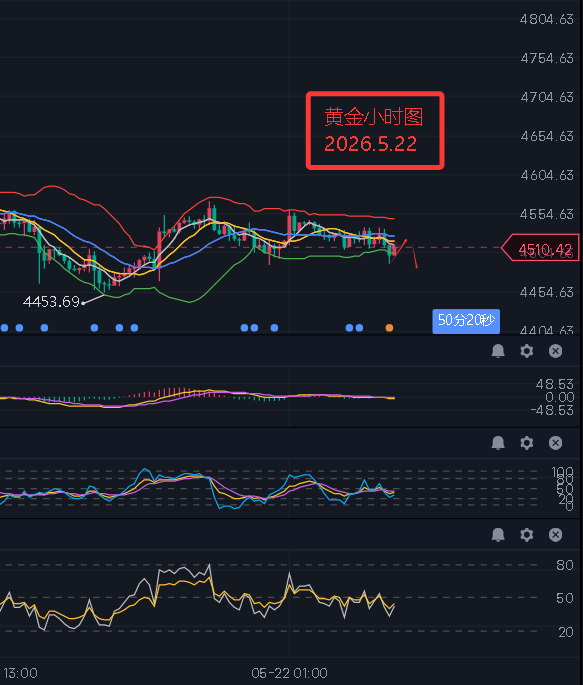Open alert bell for MACD indicator panel
Image resolution: width=583 pixels, height=685 pixels.
[x=498, y=351]
